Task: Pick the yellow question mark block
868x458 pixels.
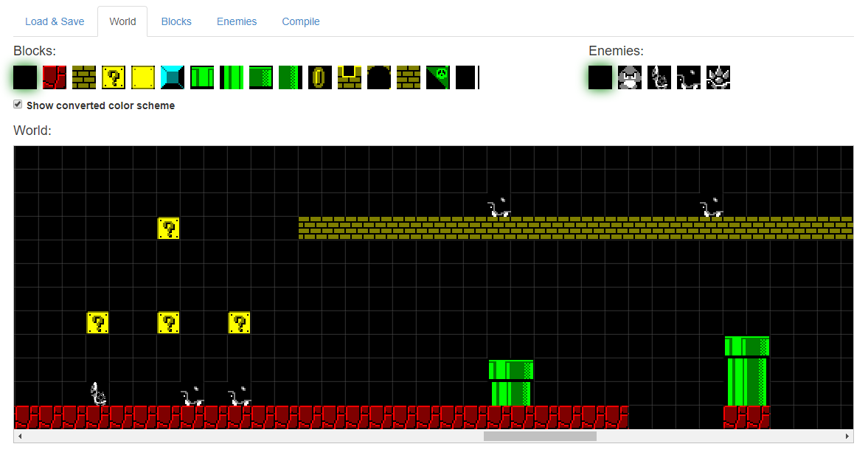Action: click(x=114, y=77)
